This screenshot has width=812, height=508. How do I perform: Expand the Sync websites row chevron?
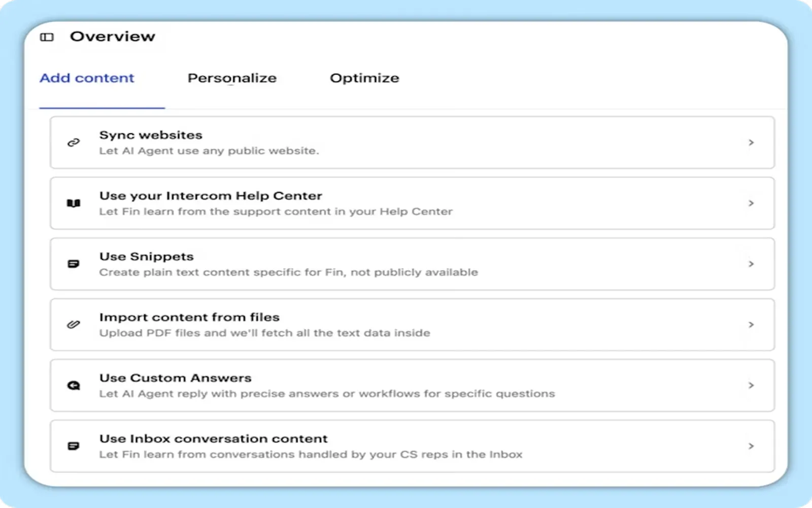click(751, 142)
